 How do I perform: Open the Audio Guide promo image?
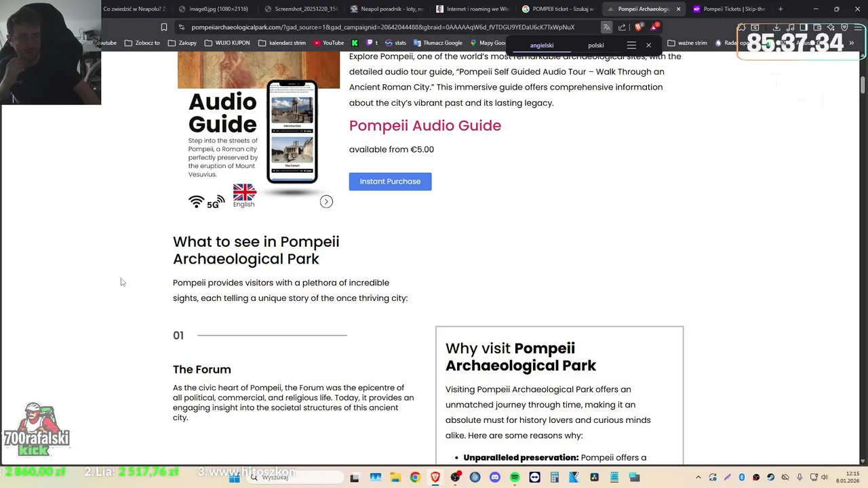click(x=258, y=132)
